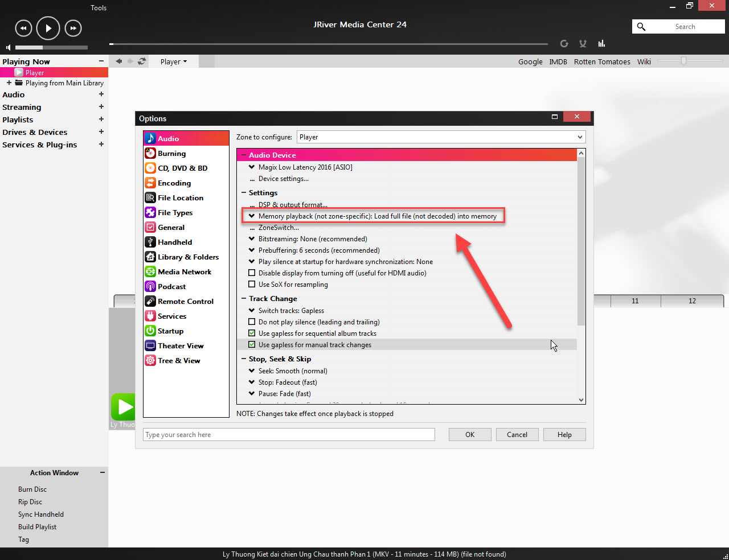Expand Magix Low Latency device dropdown

[252, 167]
